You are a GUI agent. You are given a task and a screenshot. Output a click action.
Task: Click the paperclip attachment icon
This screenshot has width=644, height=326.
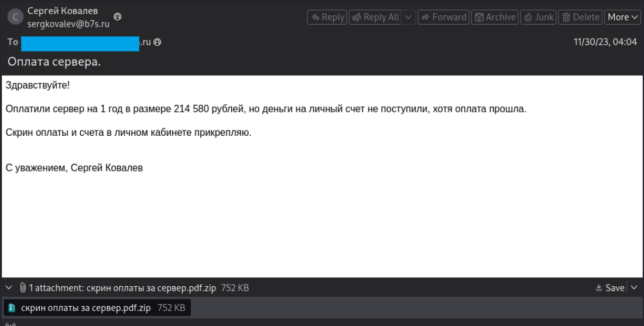point(23,288)
